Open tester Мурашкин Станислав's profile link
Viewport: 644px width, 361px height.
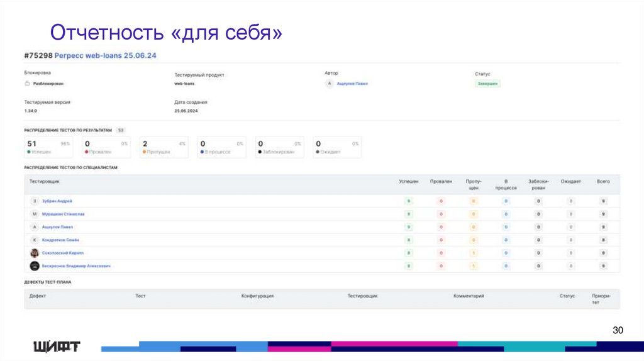pos(64,214)
